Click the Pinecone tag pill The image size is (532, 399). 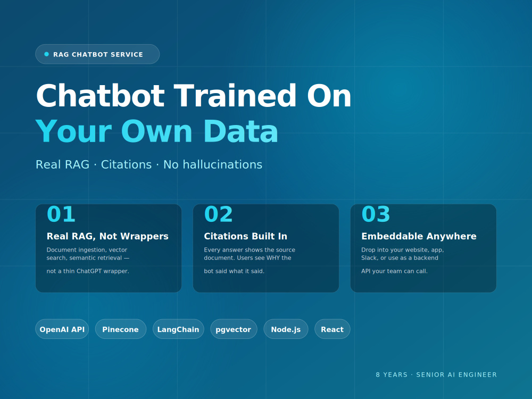coord(120,329)
